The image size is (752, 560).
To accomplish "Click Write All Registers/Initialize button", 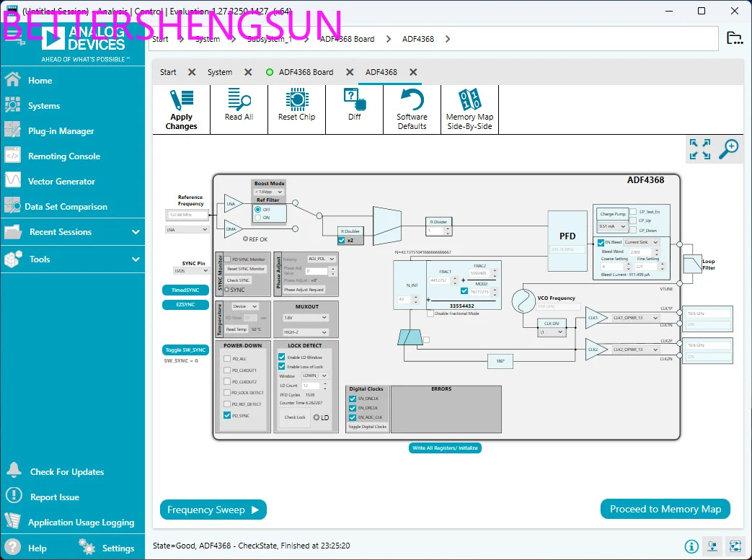I will (x=445, y=448).
